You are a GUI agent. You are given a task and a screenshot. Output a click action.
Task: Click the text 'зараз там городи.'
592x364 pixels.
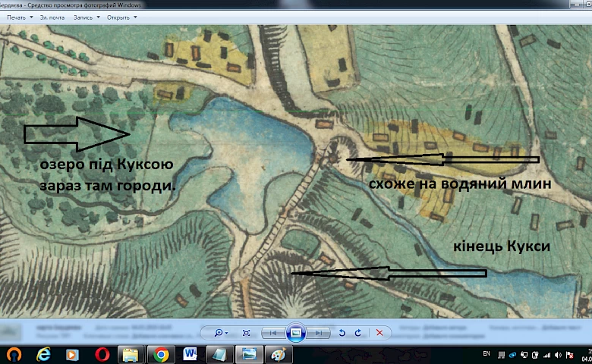click(108, 186)
